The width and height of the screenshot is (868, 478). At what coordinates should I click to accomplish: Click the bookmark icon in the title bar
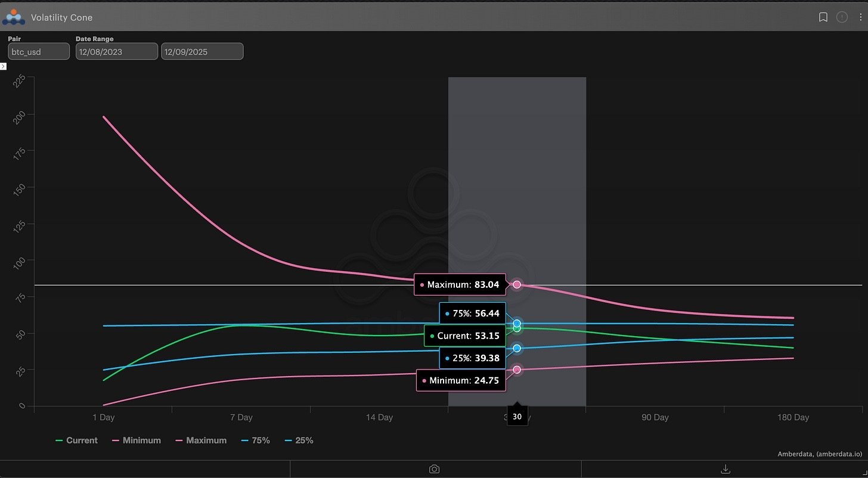coord(823,17)
